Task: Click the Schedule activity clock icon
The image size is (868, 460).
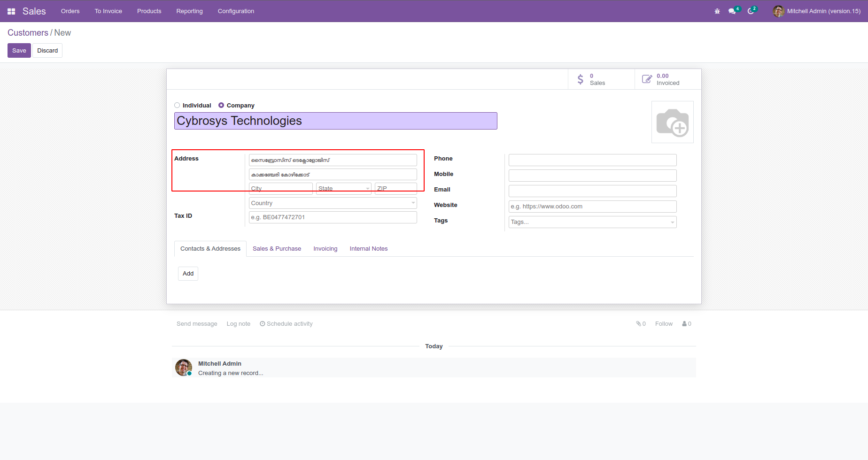Action: tap(263, 324)
